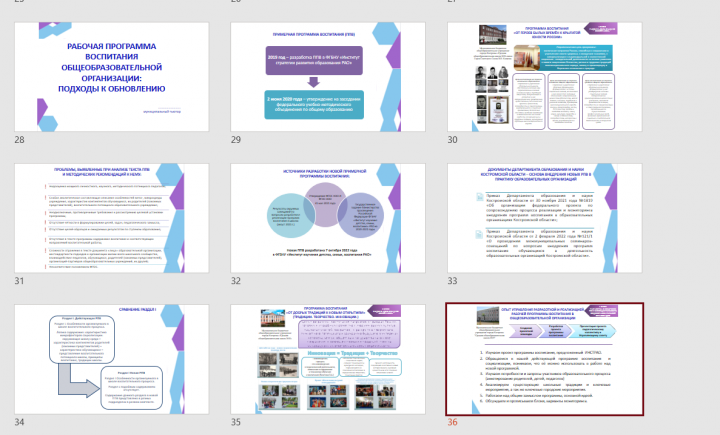Screen dimensions: 720x435
Task: Select slide 32 with three overlapping circles
Action: [x=328, y=218]
